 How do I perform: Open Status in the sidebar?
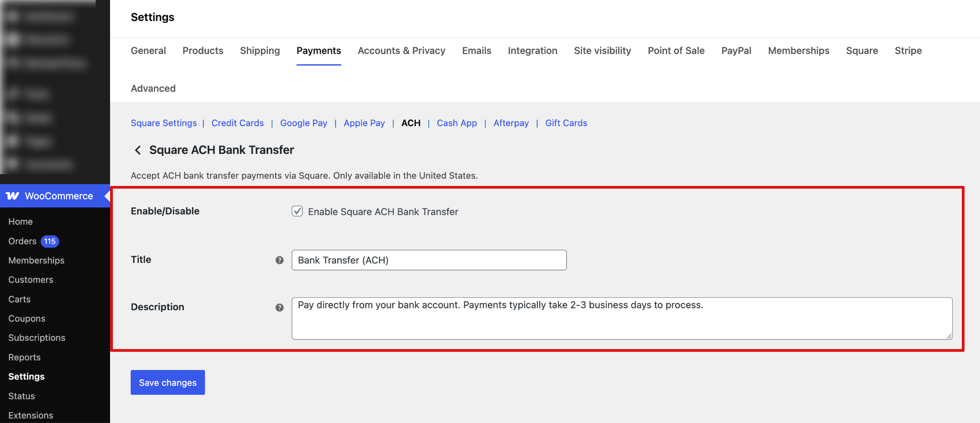click(x=22, y=396)
